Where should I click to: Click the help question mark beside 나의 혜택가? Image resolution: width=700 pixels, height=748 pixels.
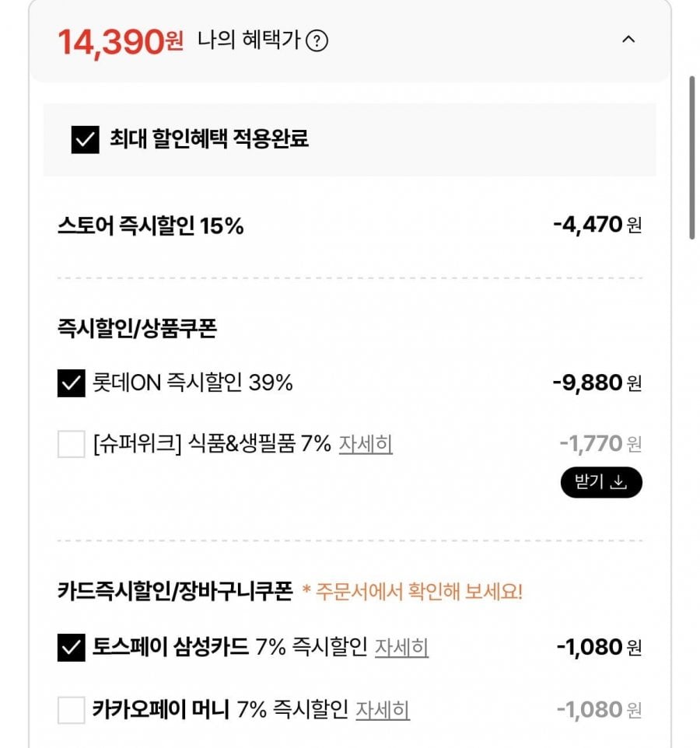click(317, 40)
